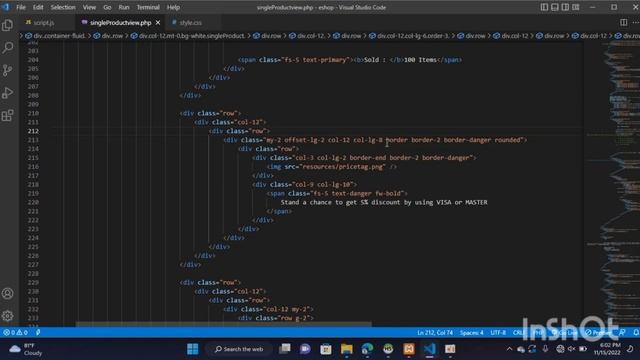Open the Cloudy weather widget
640x360 pixels.
[x=26, y=349]
